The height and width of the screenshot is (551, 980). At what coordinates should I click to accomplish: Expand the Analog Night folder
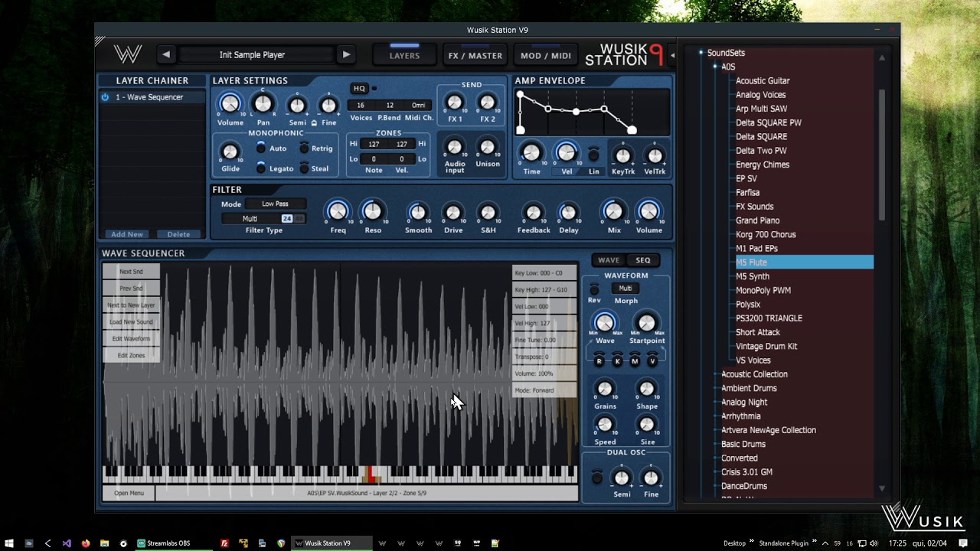tap(715, 403)
